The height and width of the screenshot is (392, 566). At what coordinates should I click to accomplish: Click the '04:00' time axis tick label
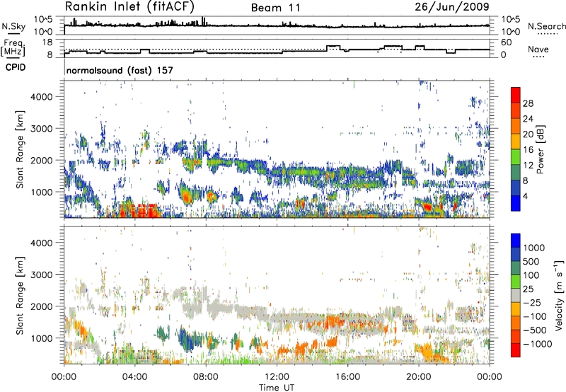[134, 377]
